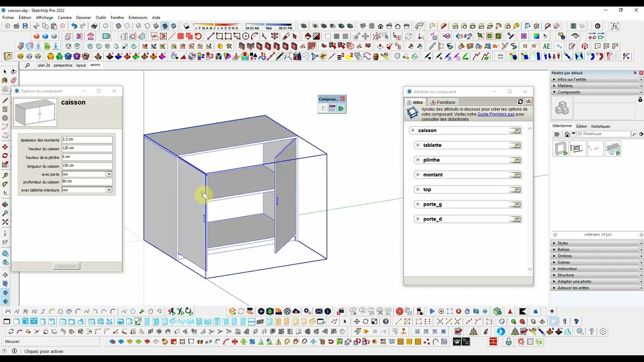Click the 'longueur du caisson' field
The image size is (644, 362).
87,165
